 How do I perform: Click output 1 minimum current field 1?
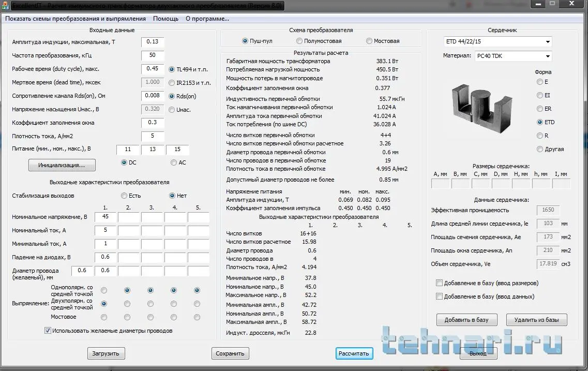pos(105,244)
